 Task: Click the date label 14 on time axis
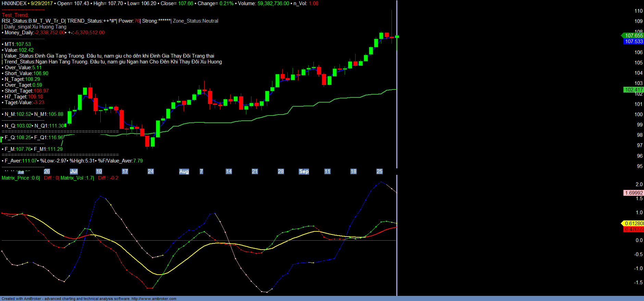[229, 171]
